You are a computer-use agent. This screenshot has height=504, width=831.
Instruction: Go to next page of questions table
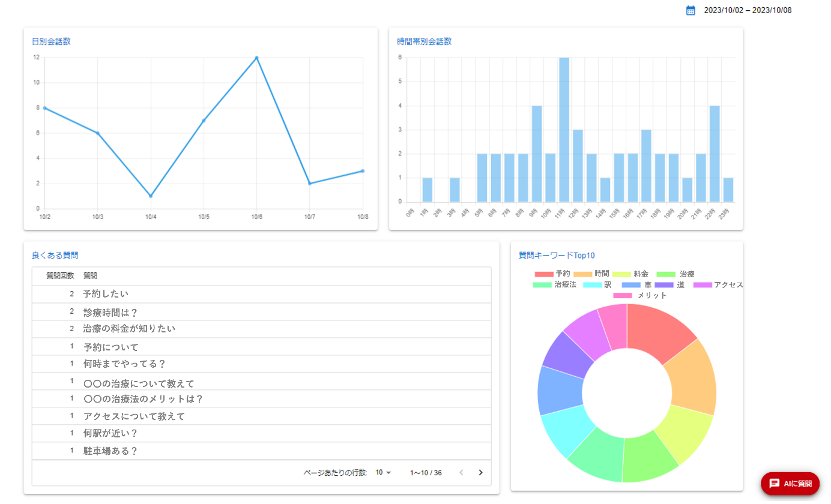click(480, 473)
